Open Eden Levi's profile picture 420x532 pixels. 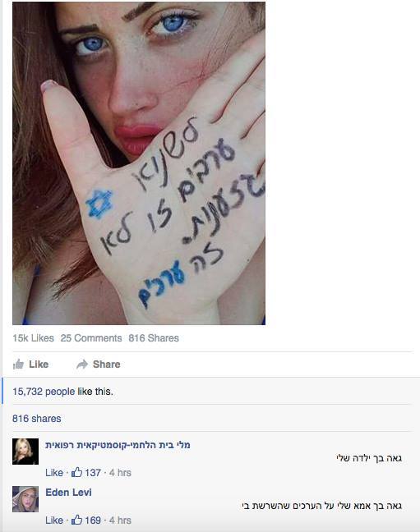(25, 499)
